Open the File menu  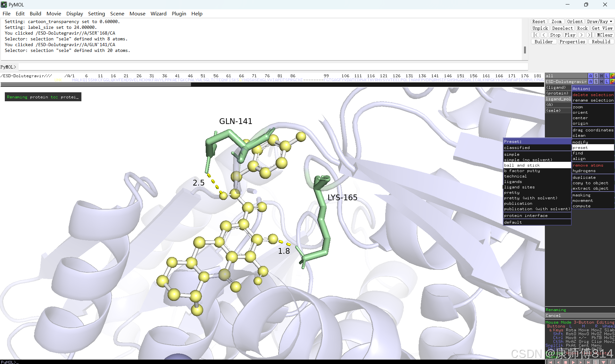6,13
